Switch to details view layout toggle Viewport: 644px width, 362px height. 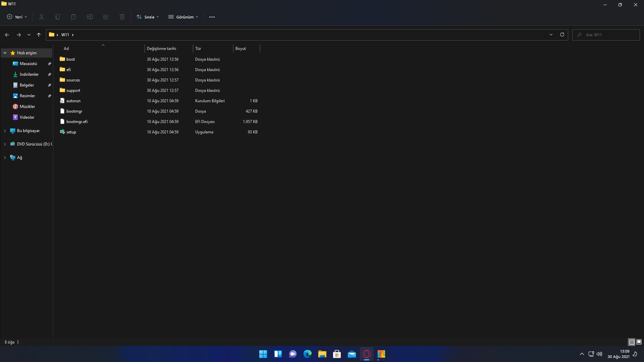[x=632, y=342]
